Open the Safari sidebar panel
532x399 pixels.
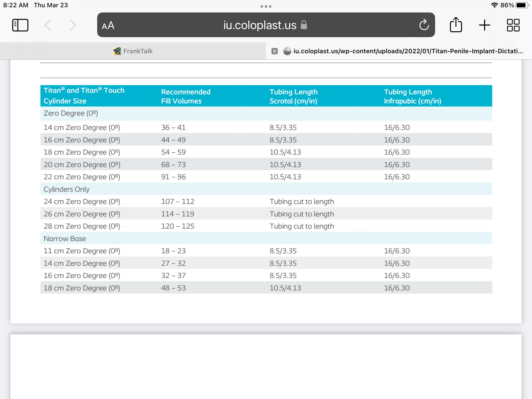pyautogui.click(x=20, y=25)
